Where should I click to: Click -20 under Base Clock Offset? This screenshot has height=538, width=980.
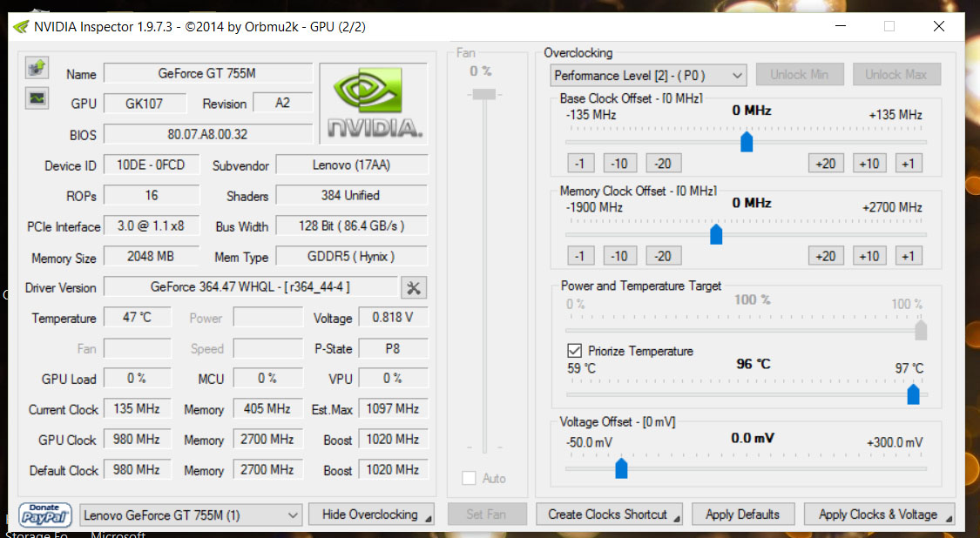pyautogui.click(x=663, y=164)
